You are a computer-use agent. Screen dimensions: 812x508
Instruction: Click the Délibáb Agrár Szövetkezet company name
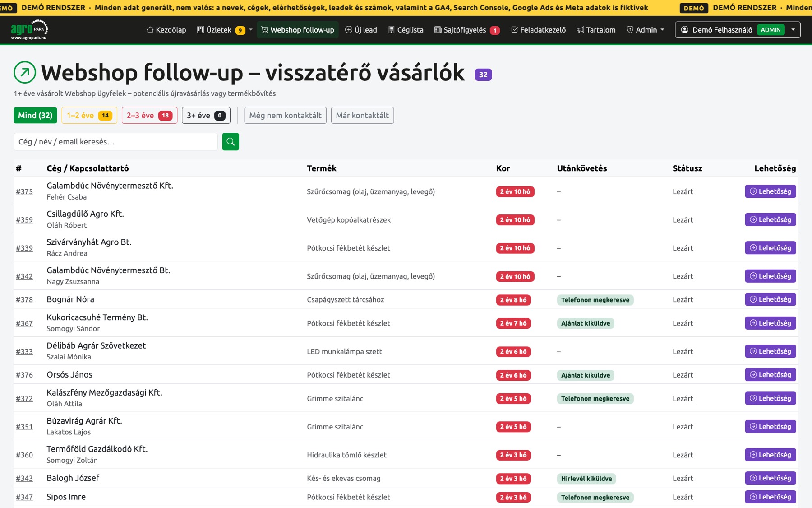tap(96, 345)
